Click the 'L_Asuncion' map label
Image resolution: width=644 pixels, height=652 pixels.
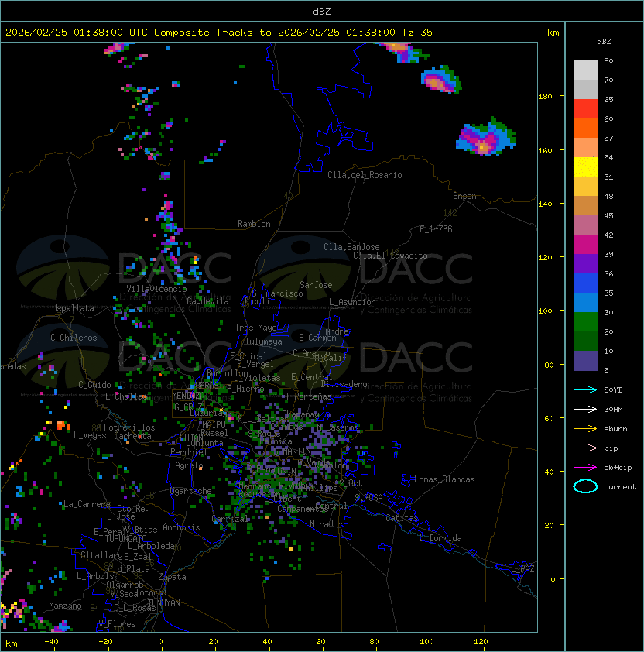[352, 302]
